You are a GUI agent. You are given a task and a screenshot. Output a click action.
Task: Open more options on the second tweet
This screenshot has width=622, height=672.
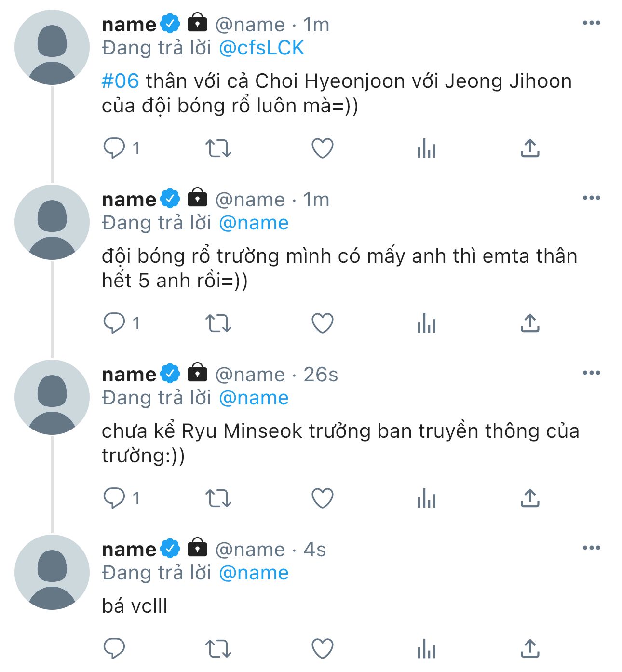click(x=592, y=198)
